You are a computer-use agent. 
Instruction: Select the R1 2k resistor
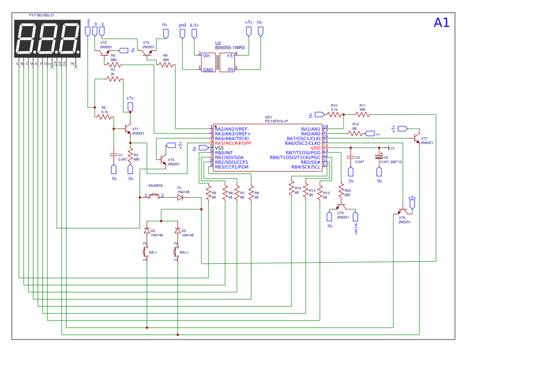point(114,80)
